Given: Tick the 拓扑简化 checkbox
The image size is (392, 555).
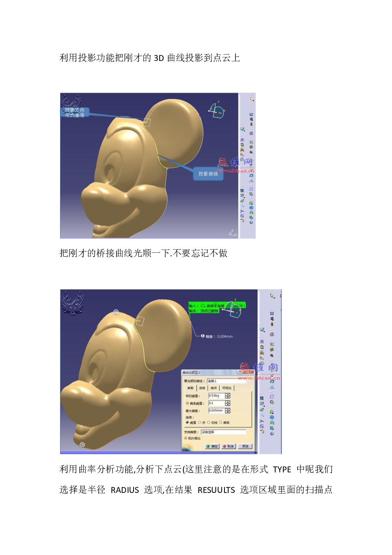Looking at the screenshot, I should (185, 438).
